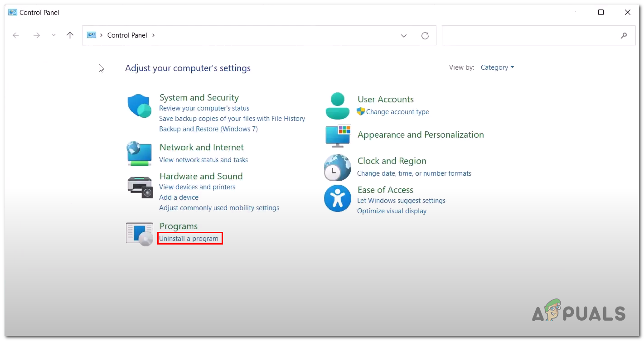Click the Clock and Region globe icon

click(338, 168)
